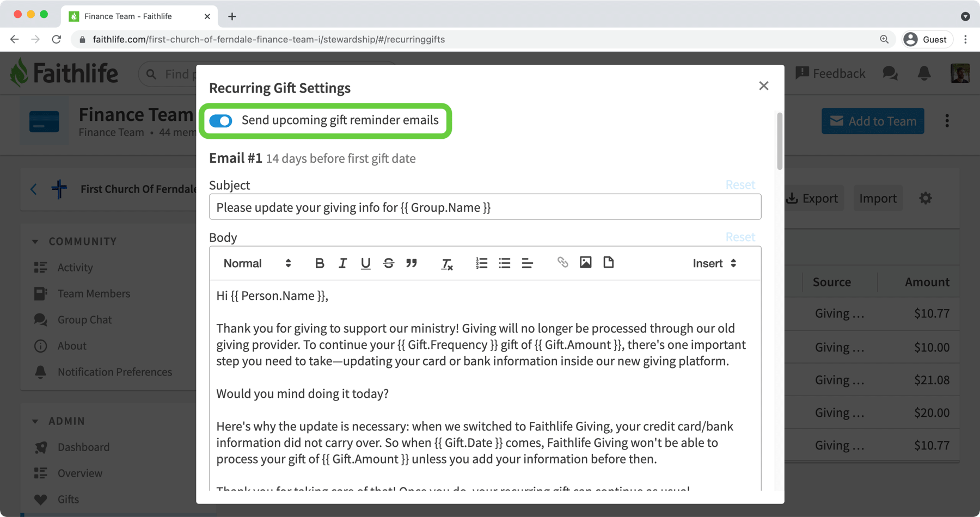Close the Finance Team browser tab
This screenshot has width=980, height=517.
coord(207,16)
